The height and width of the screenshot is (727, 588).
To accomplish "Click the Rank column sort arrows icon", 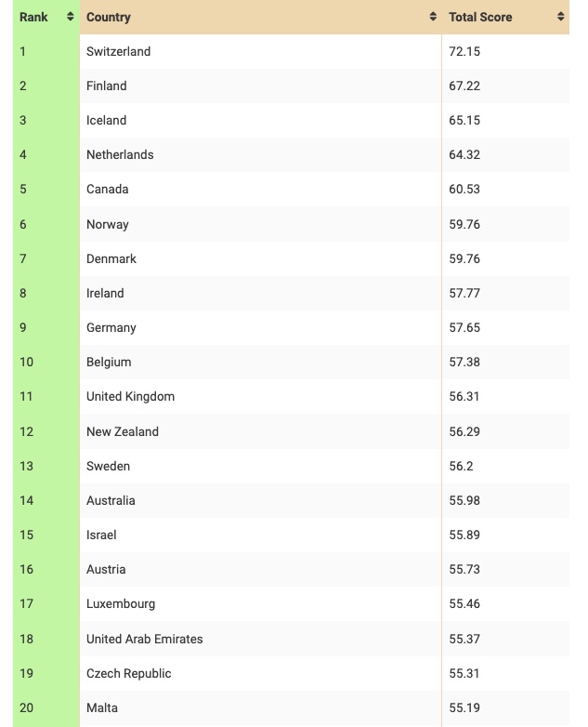I will [x=70, y=17].
